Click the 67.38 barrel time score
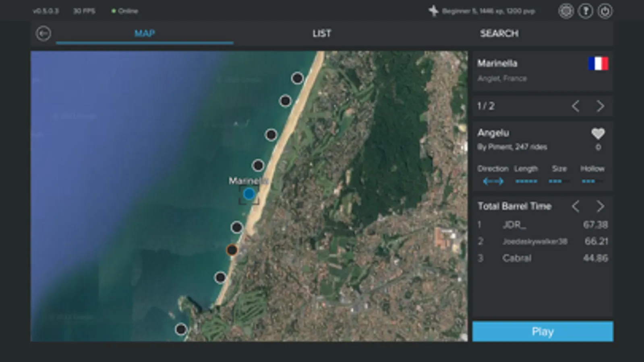The width and height of the screenshot is (644, 362). point(596,225)
